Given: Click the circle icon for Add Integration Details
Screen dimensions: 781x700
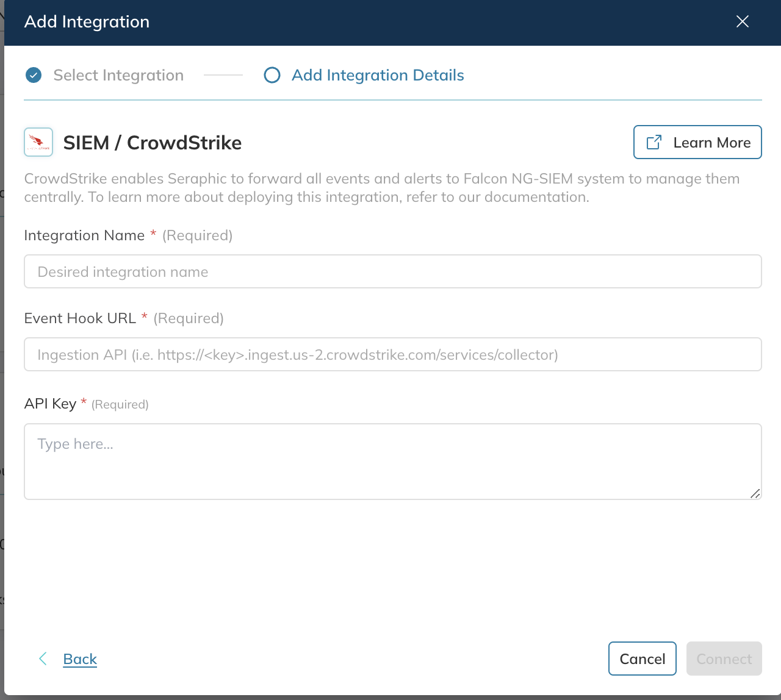Looking at the screenshot, I should (272, 75).
